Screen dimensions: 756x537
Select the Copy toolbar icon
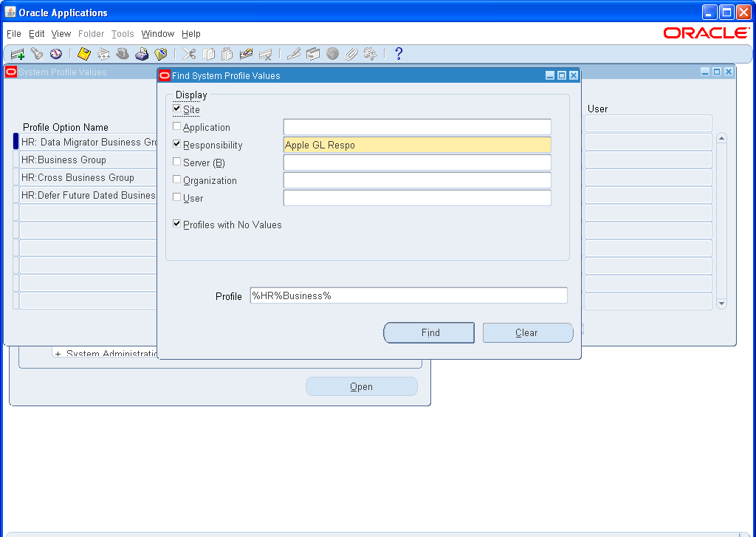pos(208,53)
